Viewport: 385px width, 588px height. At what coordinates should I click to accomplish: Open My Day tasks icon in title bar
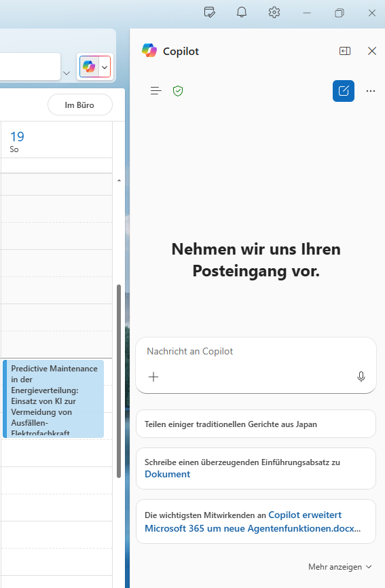(x=210, y=12)
